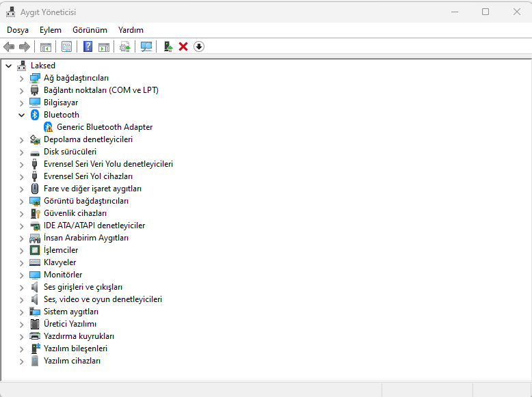Select the Klavyeler label

pyautogui.click(x=59, y=262)
